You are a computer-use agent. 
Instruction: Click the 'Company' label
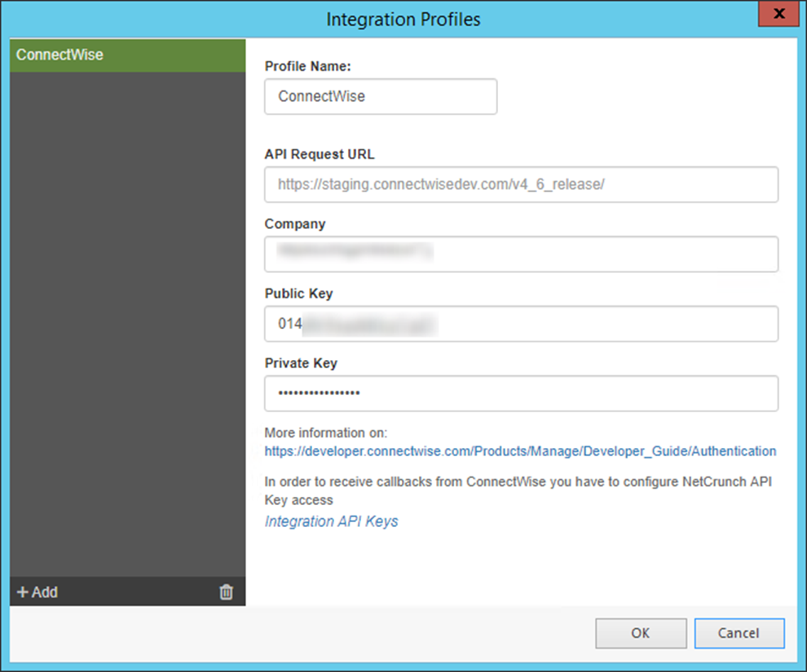(x=295, y=224)
